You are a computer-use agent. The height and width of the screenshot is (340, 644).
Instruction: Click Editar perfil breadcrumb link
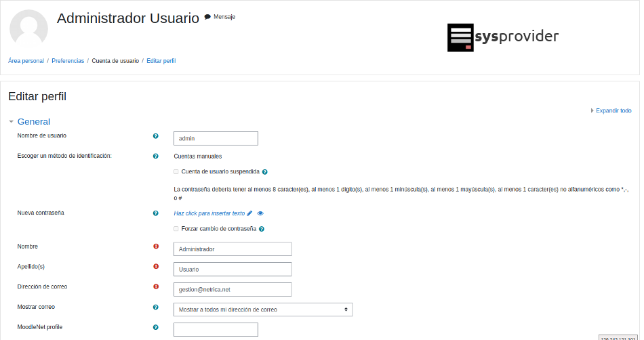click(x=161, y=61)
